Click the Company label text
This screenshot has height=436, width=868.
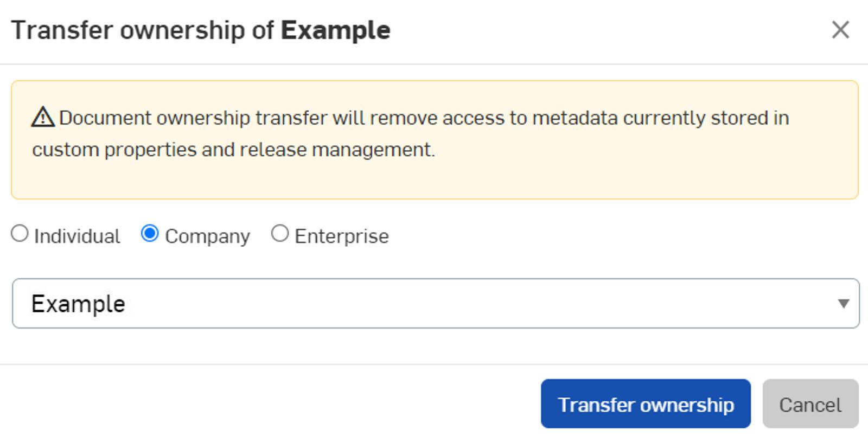[208, 235]
